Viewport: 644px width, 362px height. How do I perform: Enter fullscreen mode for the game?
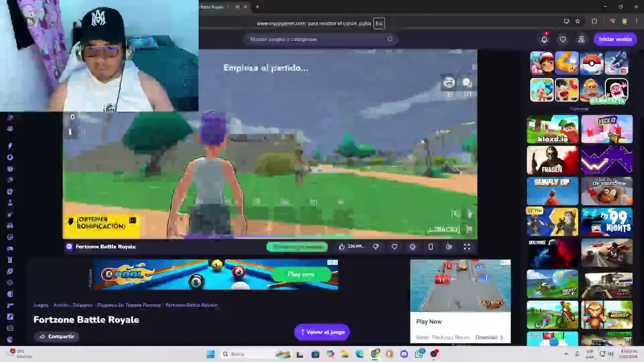coord(467,246)
